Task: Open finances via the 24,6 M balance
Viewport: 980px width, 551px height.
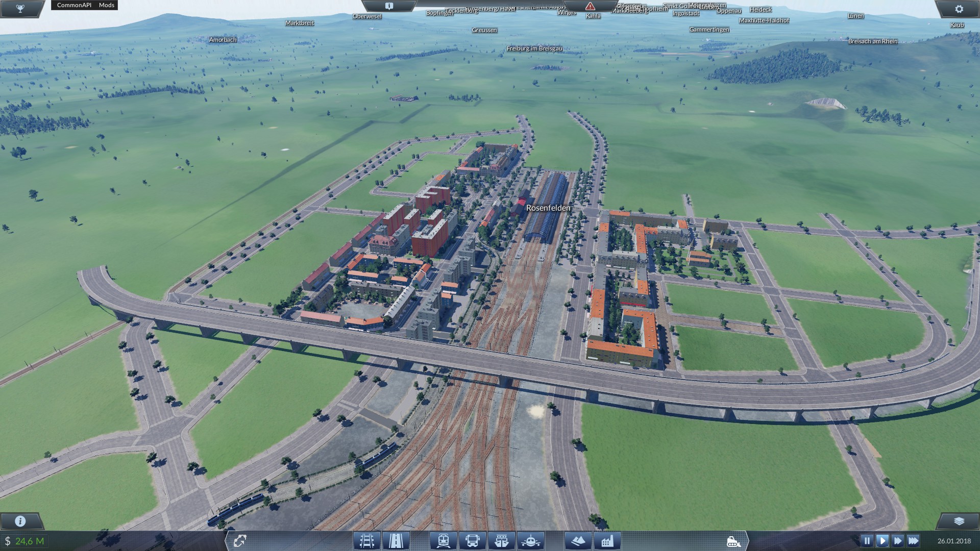Action: tap(24, 541)
